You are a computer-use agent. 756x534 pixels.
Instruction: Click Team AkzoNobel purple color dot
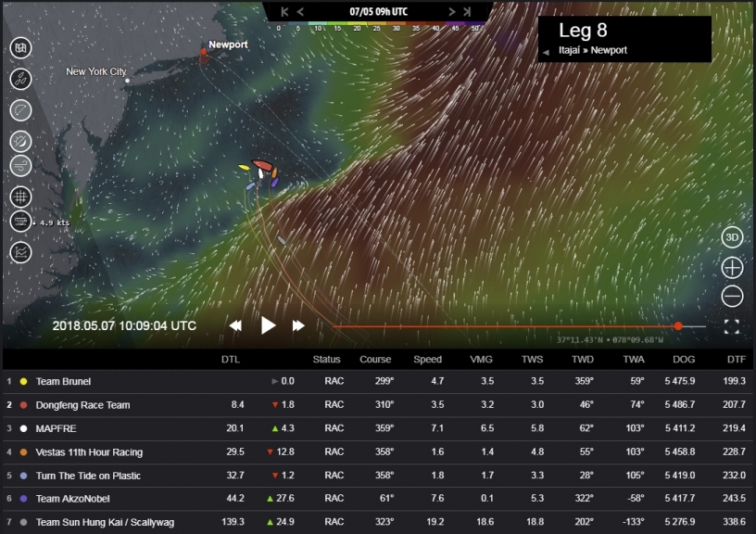pos(23,499)
